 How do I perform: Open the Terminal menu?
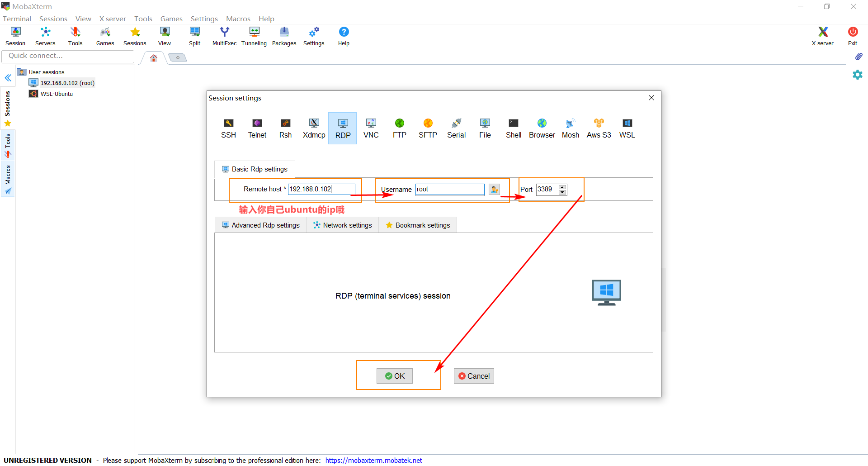17,19
